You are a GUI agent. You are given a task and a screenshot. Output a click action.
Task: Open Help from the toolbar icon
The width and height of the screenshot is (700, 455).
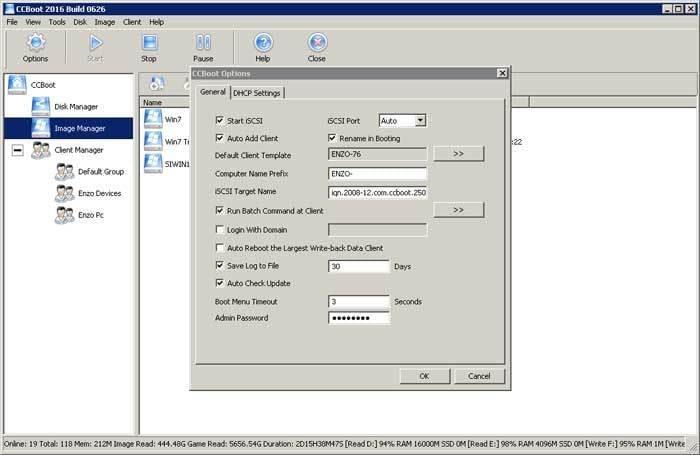point(263,43)
